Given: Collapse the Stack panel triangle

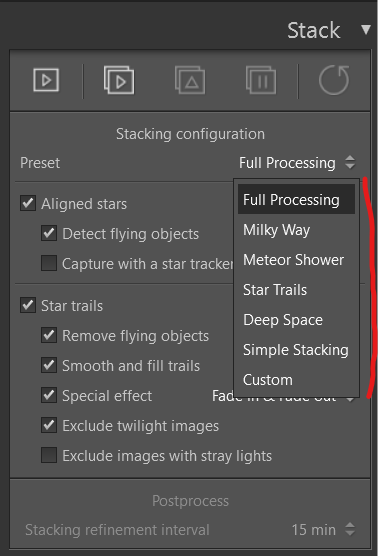Looking at the screenshot, I should 366,29.
